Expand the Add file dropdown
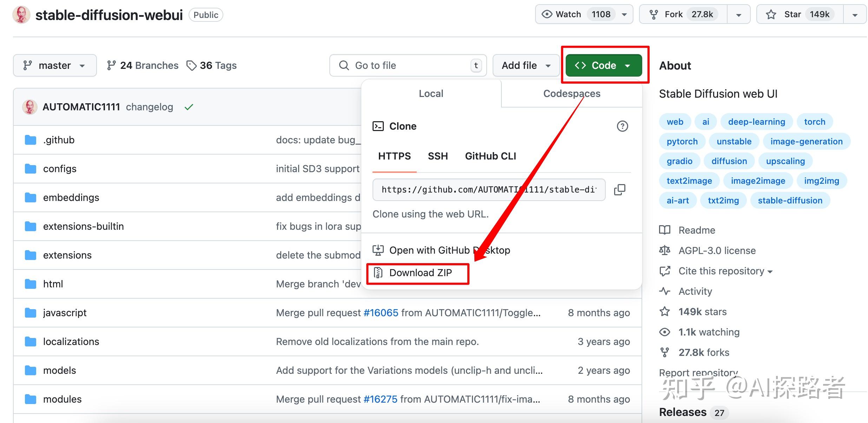 click(526, 65)
